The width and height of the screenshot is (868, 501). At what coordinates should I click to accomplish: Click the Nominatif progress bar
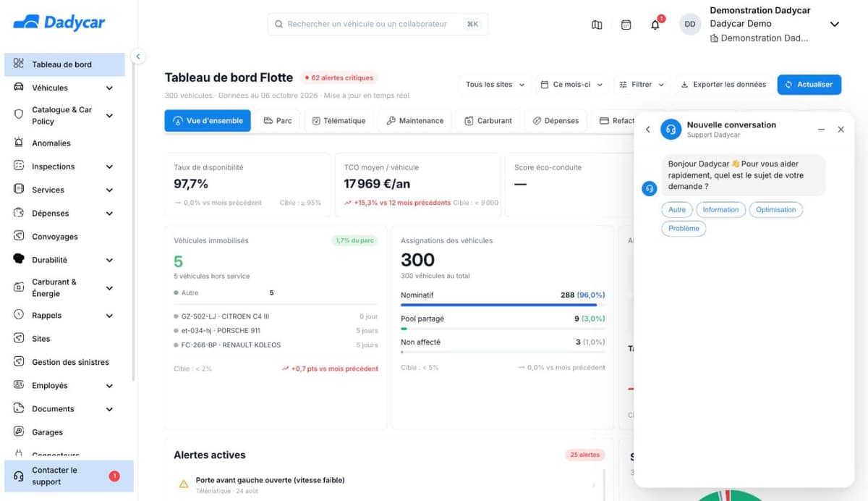(x=503, y=305)
